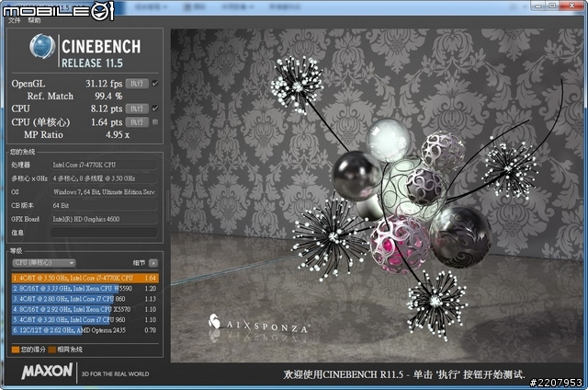Click the 多核心 x GHz field
Image resolution: width=588 pixels, height=390 pixels.
point(104,178)
